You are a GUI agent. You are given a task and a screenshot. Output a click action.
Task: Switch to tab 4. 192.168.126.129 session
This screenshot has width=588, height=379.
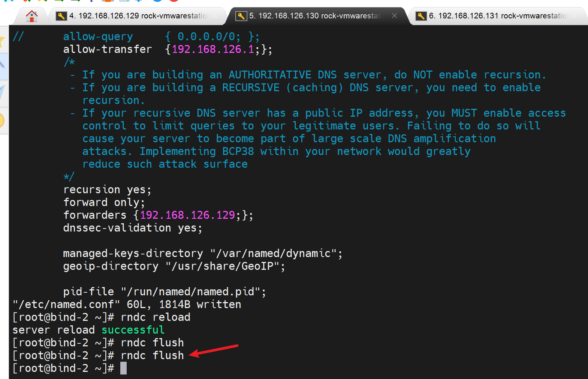[138, 16]
